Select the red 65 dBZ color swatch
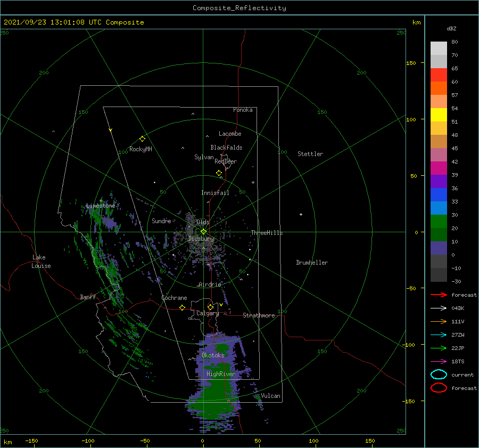Image resolution: width=479 pixels, height=448 pixels. pos(439,75)
